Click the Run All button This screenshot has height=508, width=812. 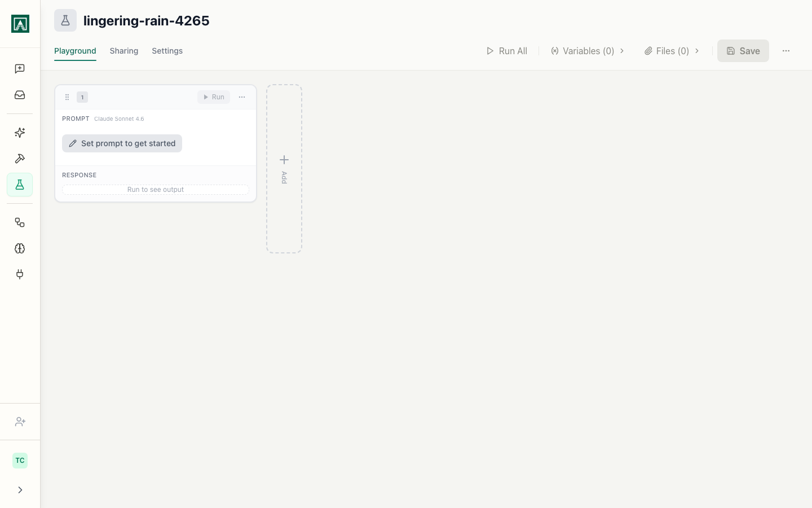tap(506, 51)
